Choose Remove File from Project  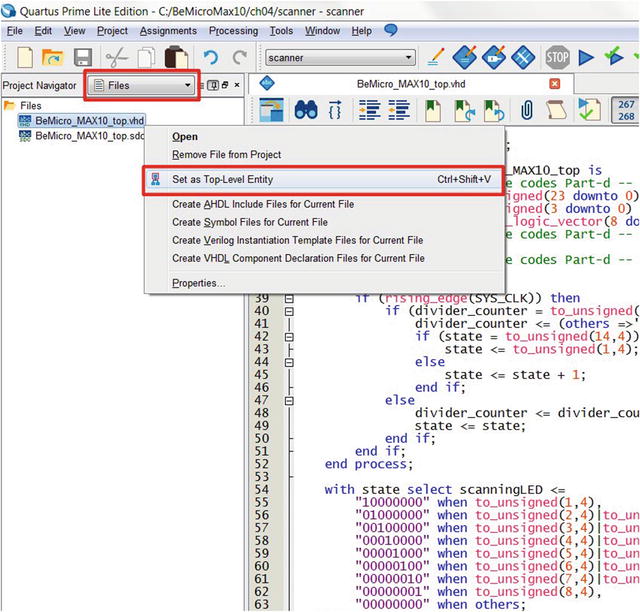tap(227, 155)
